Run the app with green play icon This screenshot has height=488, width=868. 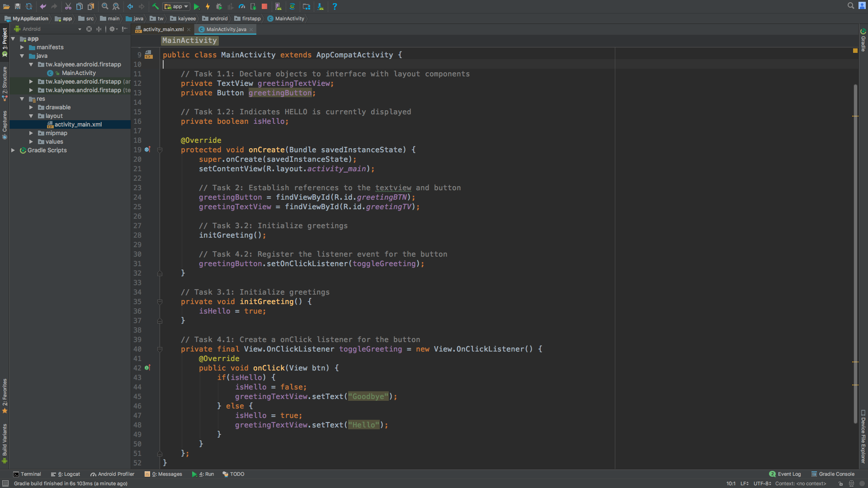click(x=197, y=6)
